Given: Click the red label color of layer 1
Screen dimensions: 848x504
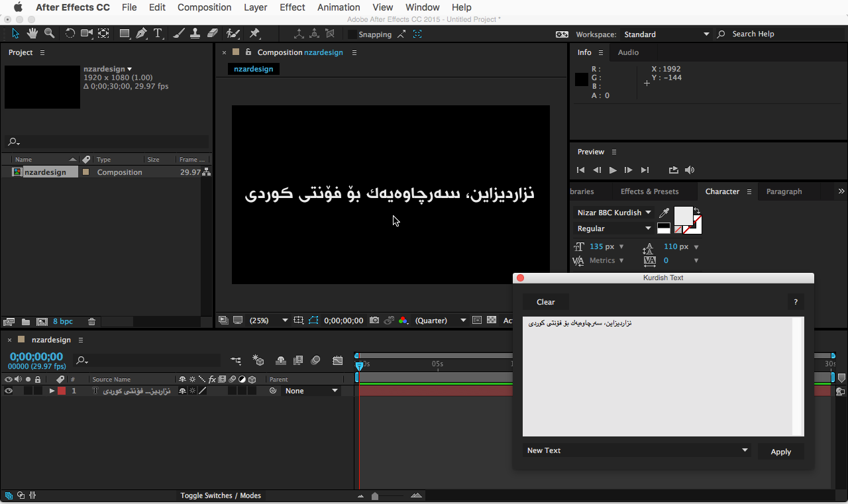Looking at the screenshot, I should [x=62, y=391].
